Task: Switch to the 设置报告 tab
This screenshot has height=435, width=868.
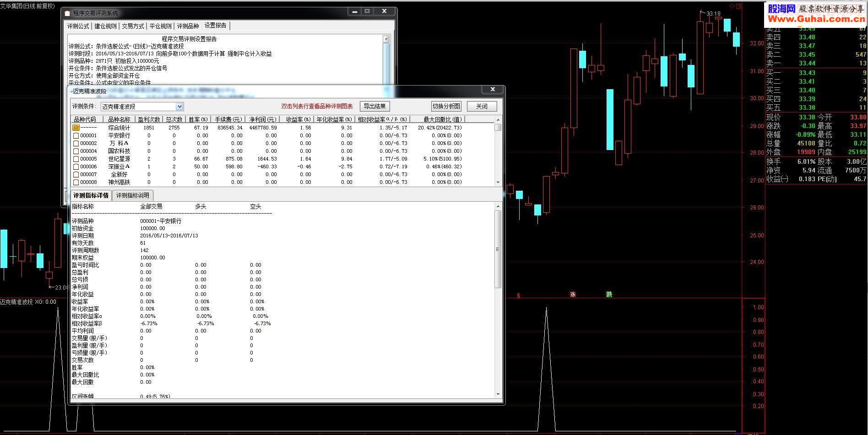Action: [x=216, y=26]
